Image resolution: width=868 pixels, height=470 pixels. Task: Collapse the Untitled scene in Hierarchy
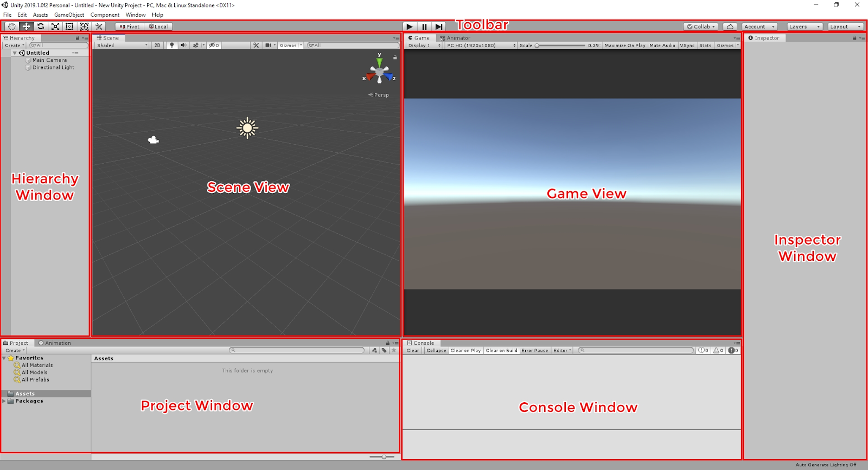pyautogui.click(x=15, y=53)
